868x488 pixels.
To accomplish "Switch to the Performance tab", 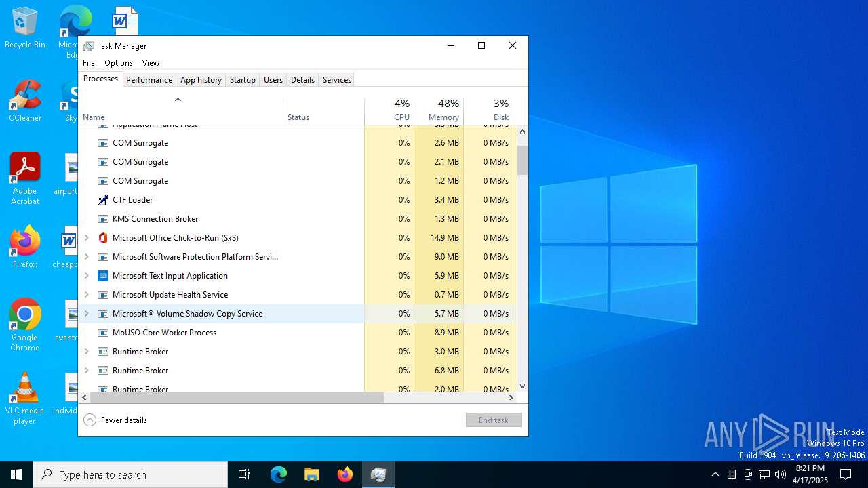I will (x=149, y=80).
